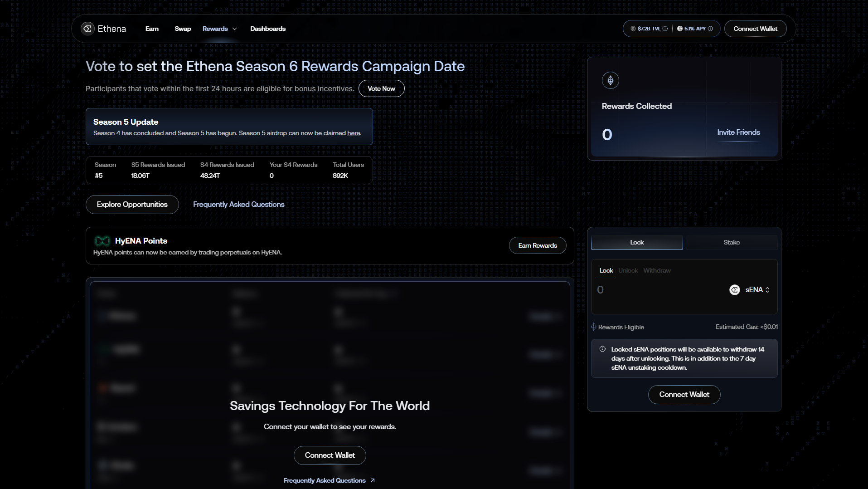Click the Rewards Collected zero value
The height and width of the screenshot is (489, 868).
click(607, 135)
